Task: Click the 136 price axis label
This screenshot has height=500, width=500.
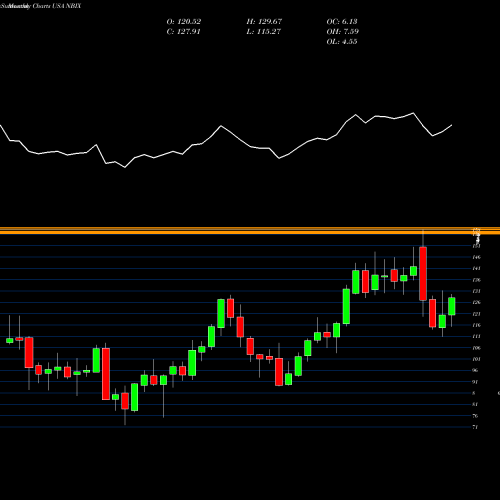Action: pos(476,280)
